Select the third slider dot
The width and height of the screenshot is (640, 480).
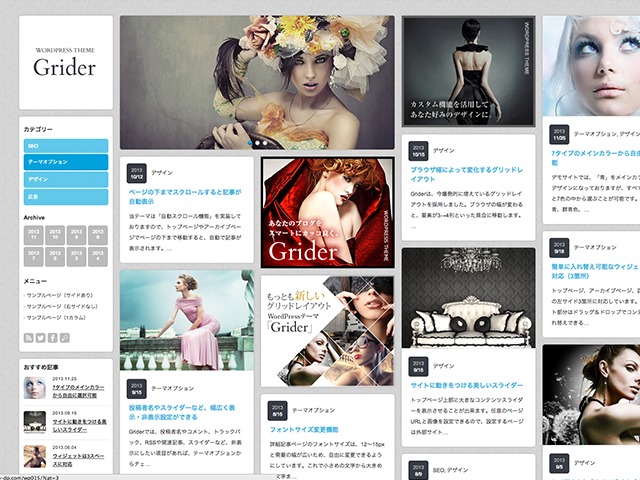[x=265, y=143]
